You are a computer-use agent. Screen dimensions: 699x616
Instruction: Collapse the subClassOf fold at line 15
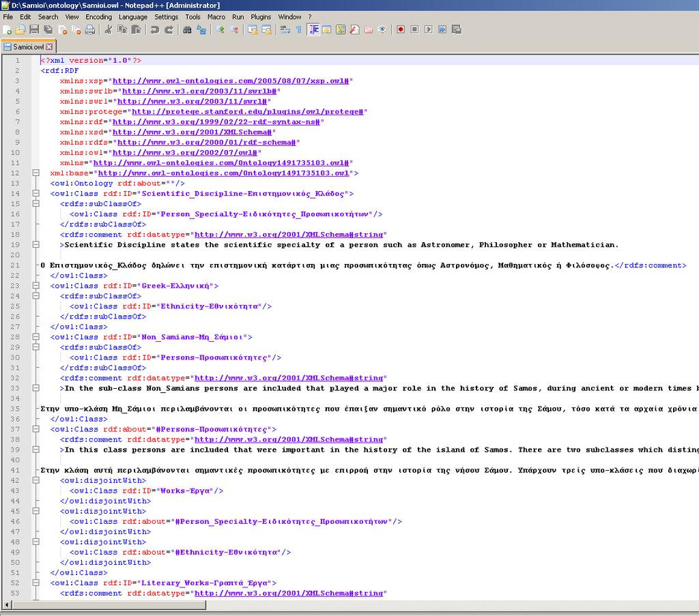pos(35,203)
